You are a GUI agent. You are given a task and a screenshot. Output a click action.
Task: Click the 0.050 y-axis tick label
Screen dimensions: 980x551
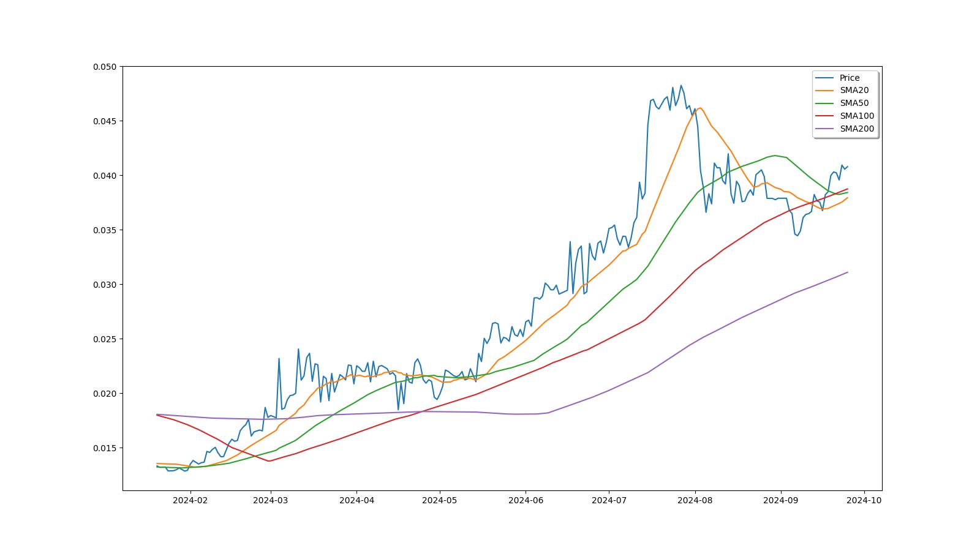point(105,67)
